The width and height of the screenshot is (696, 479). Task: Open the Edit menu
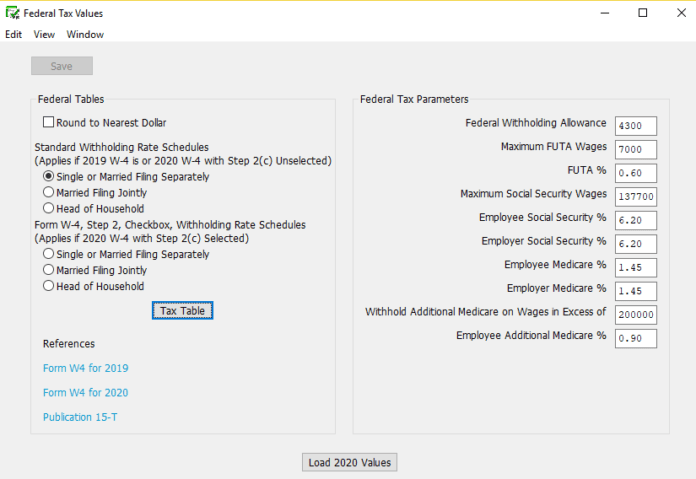(x=13, y=34)
